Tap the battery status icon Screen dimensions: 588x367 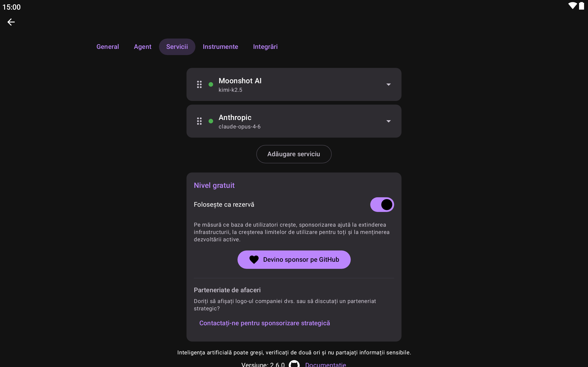click(x=582, y=6)
